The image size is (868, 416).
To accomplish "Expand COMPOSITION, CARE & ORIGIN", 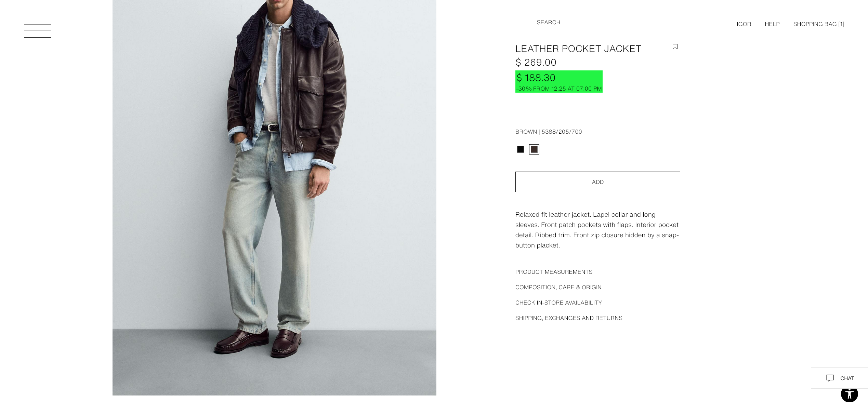I will coord(558,287).
